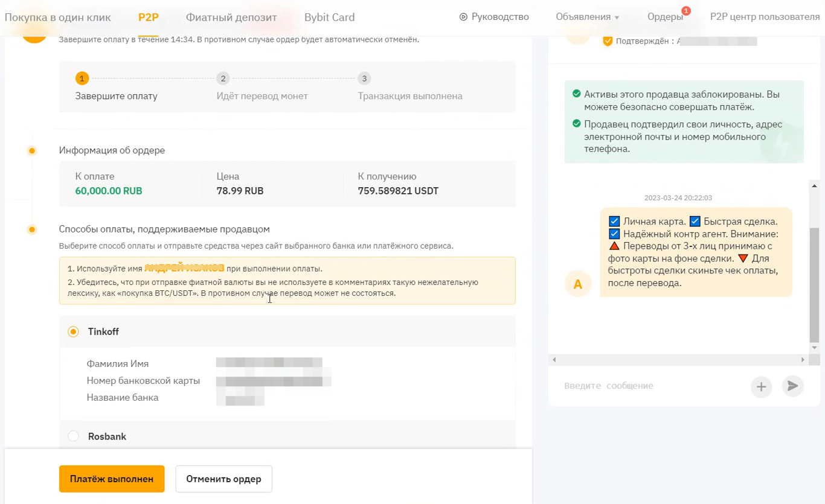Viewport: 825px width, 504px height.
Task: Click the verified shield icon near Подтверждён
Action: (608, 41)
